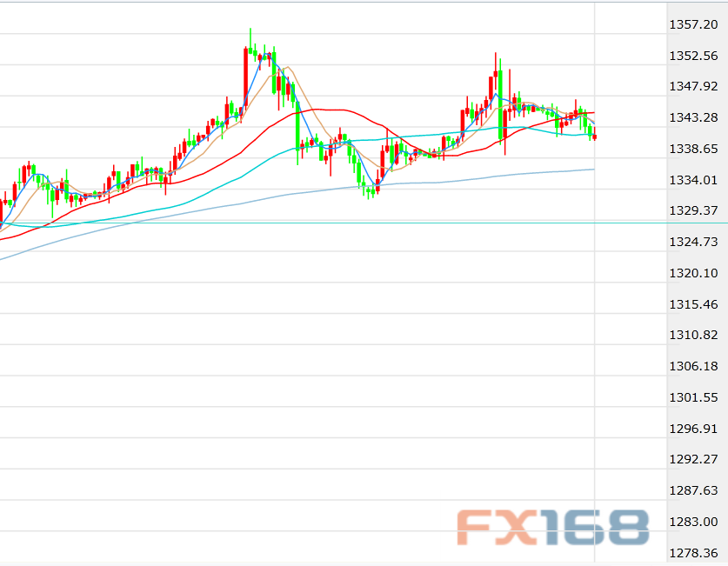Click the 1292.27 price scale label
728x566 pixels.
(x=692, y=459)
